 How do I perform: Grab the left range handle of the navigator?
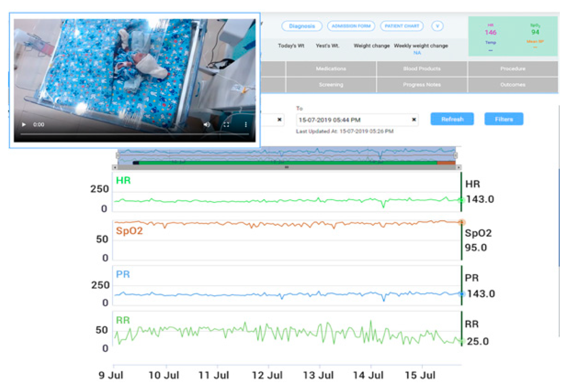pyautogui.click(x=117, y=155)
